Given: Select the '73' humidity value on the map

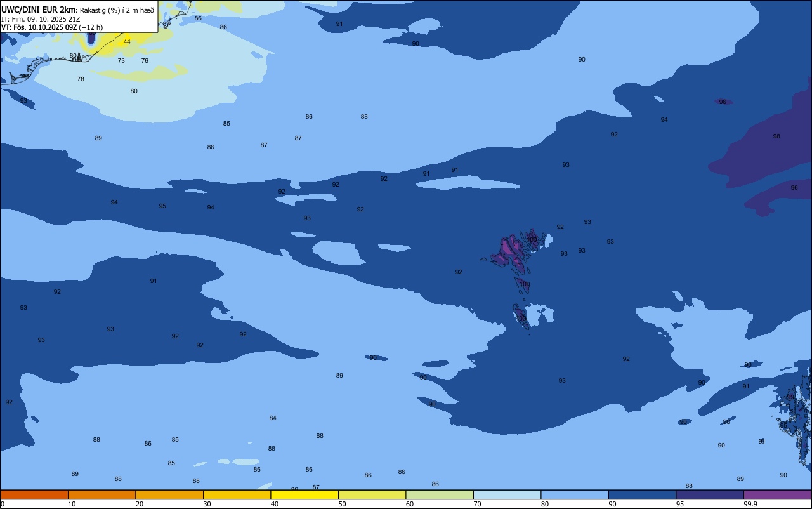Looking at the screenshot, I should coord(121,61).
